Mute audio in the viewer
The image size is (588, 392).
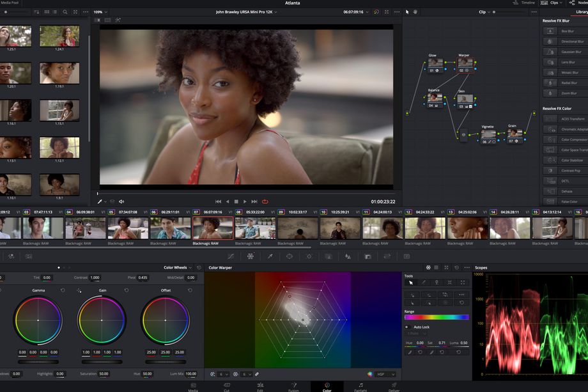pyautogui.click(x=121, y=201)
